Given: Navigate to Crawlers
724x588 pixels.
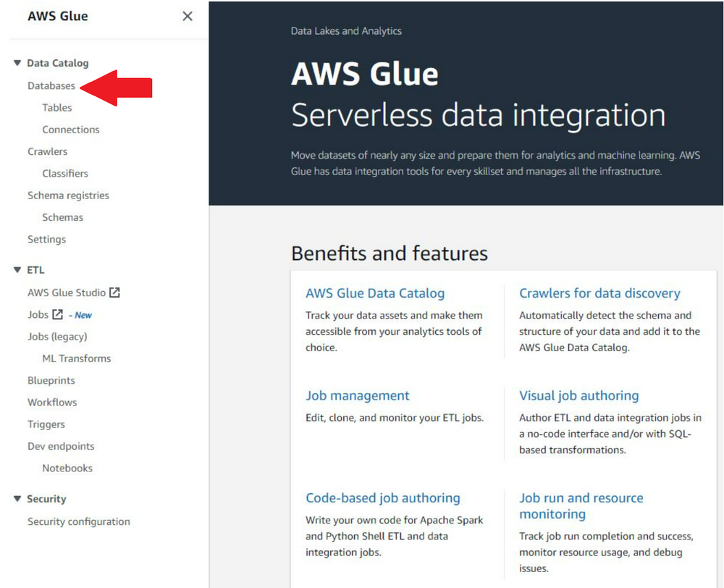Looking at the screenshot, I should [47, 151].
